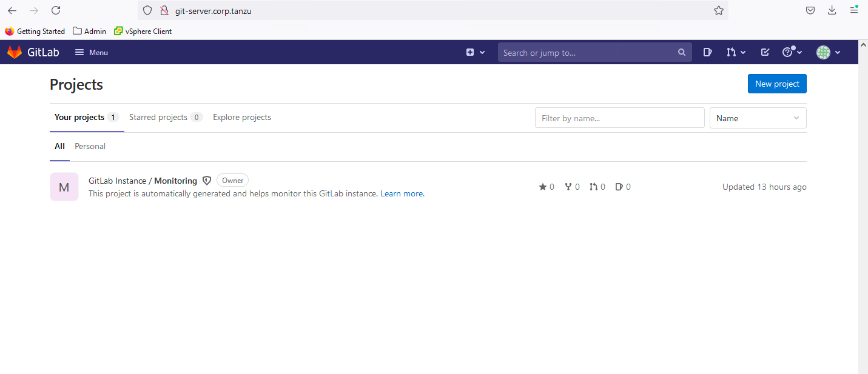
Task: Open the To-Do List icon
Action: (x=765, y=53)
